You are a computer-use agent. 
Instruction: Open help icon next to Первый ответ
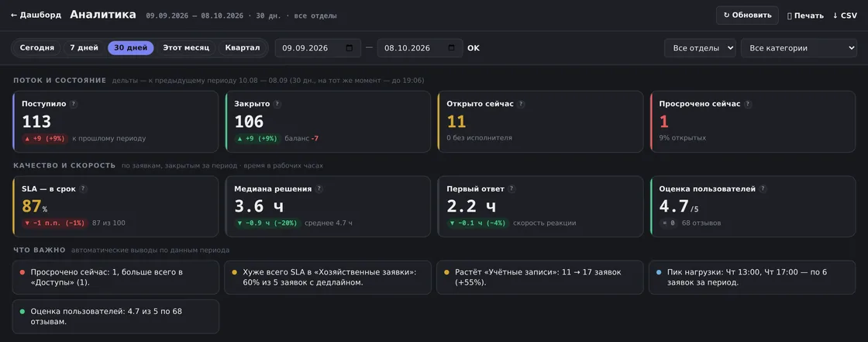point(512,189)
